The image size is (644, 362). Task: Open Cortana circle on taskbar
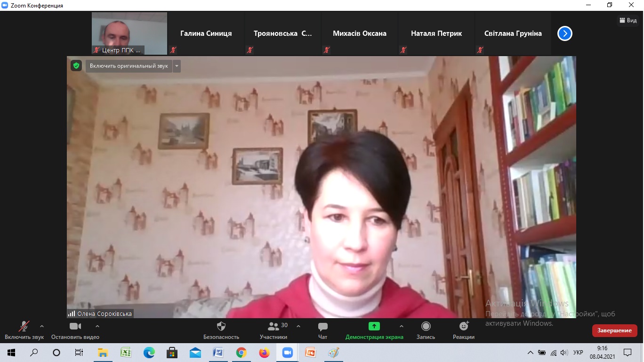pyautogui.click(x=56, y=353)
